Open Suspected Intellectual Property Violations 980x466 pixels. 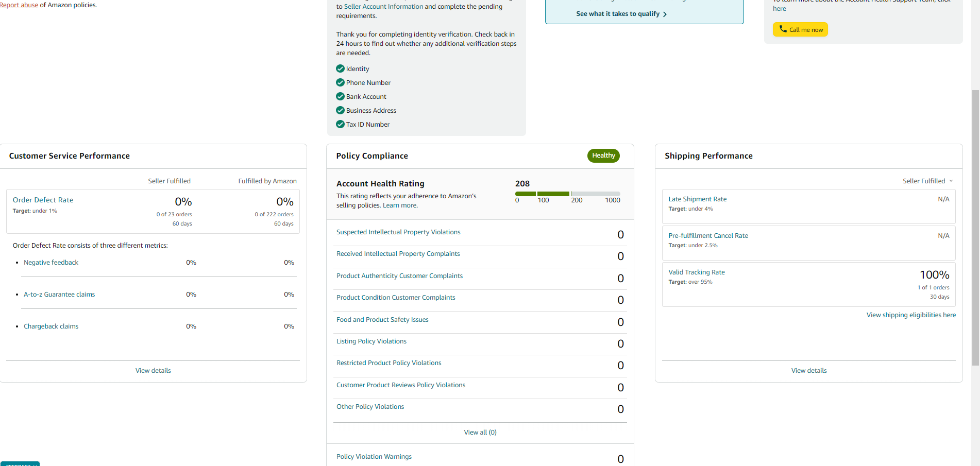pyautogui.click(x=398, y=232)
